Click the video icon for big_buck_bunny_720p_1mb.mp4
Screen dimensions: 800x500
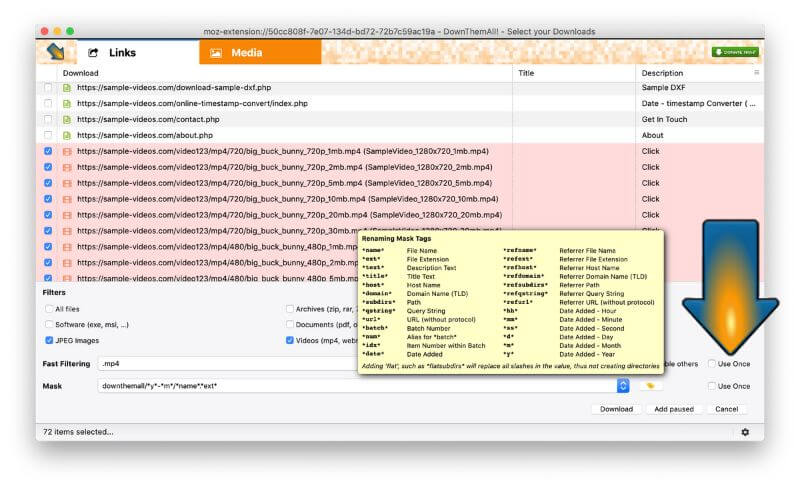[67, 151]
